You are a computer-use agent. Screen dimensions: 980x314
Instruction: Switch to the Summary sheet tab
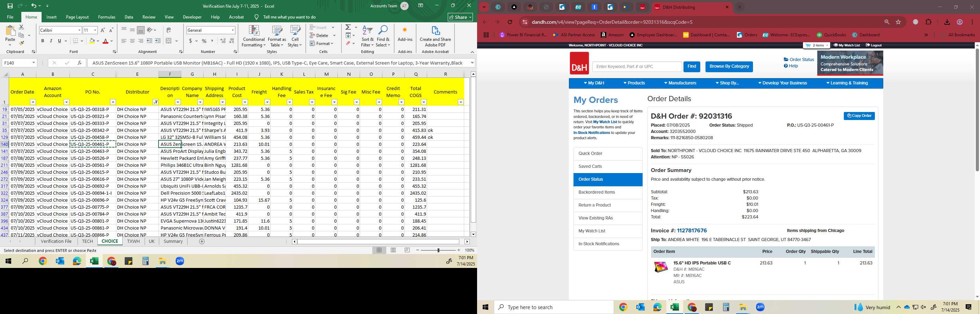point(173,241)
